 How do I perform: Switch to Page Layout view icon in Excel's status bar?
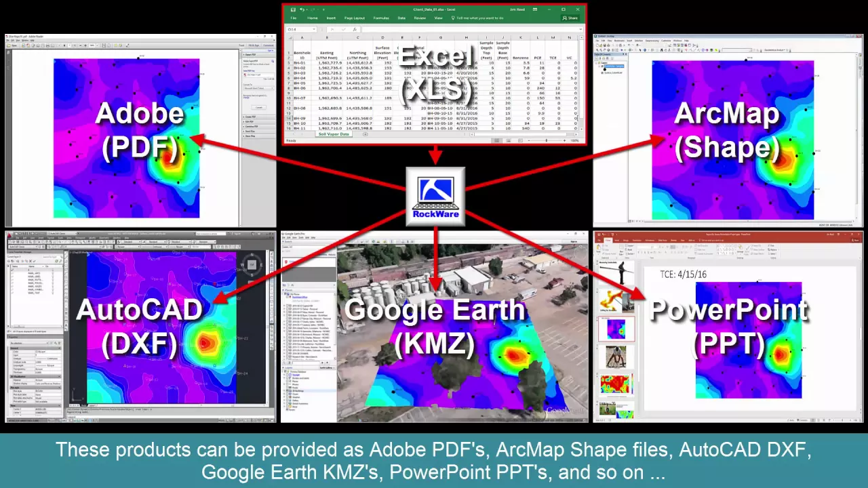coord(509,140)
